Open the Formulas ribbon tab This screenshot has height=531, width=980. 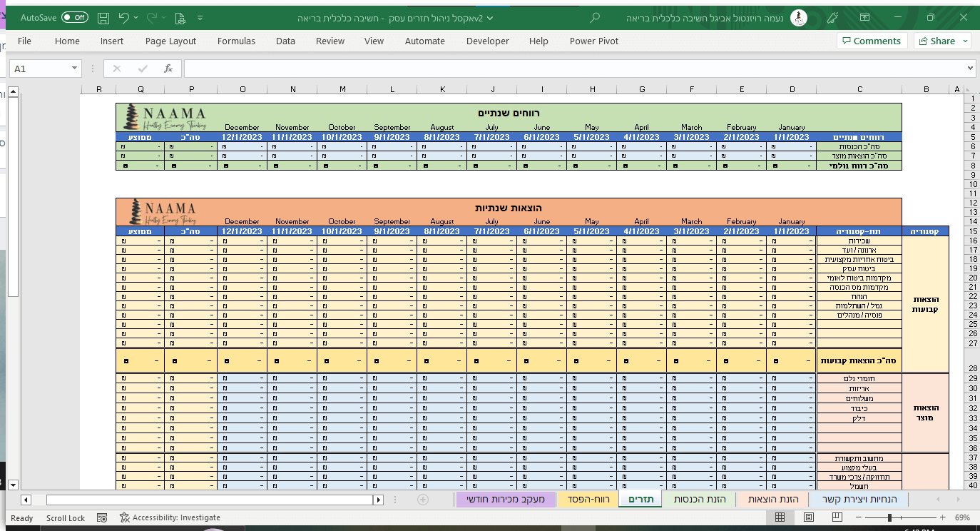click(236, 41)
